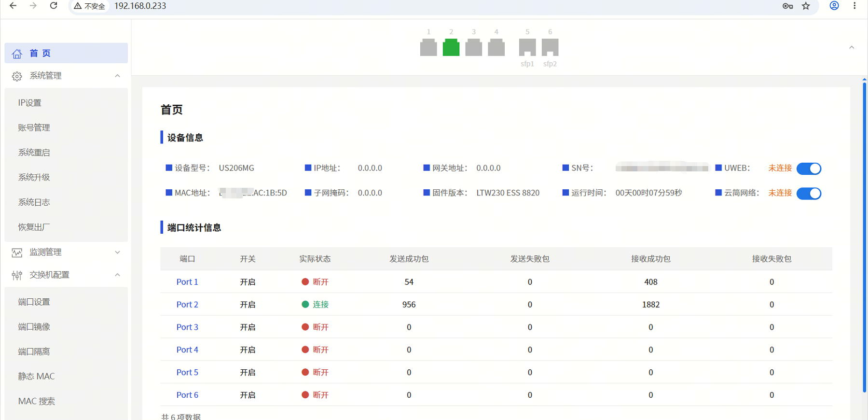Collapse the port panel with top-right chevron

tap(852, 47)
